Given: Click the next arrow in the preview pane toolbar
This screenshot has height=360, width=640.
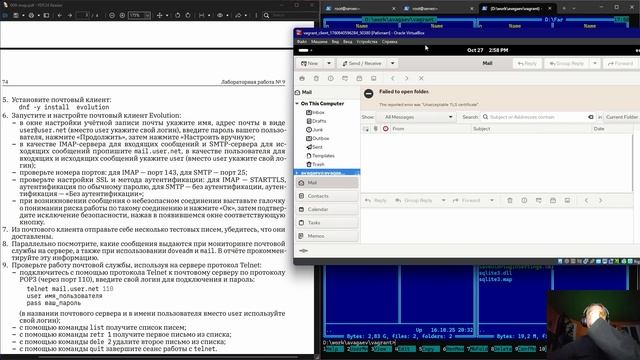Looking at the screenshot, I should (x=600, y=200).
